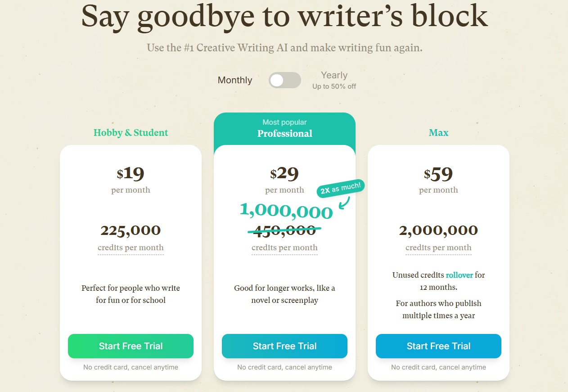568x392 pixels.
Task: Click the Professional plan's dotted credits per month
Action: point(284,248)
